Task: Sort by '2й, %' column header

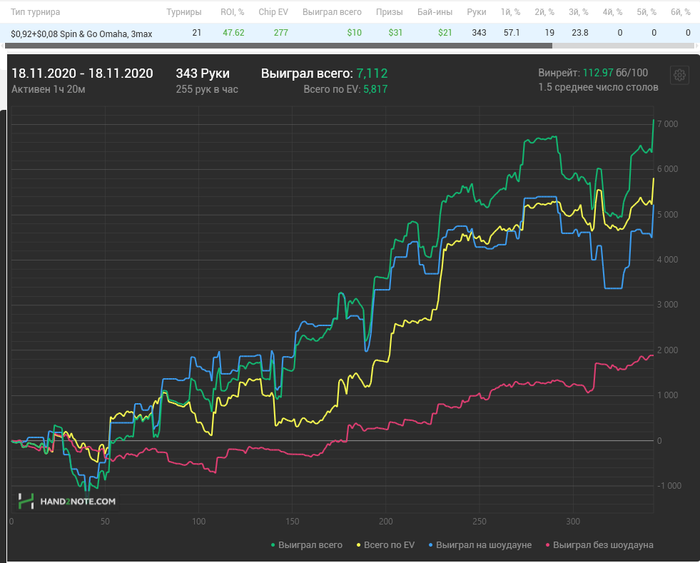Action: (x=544, y=12)
